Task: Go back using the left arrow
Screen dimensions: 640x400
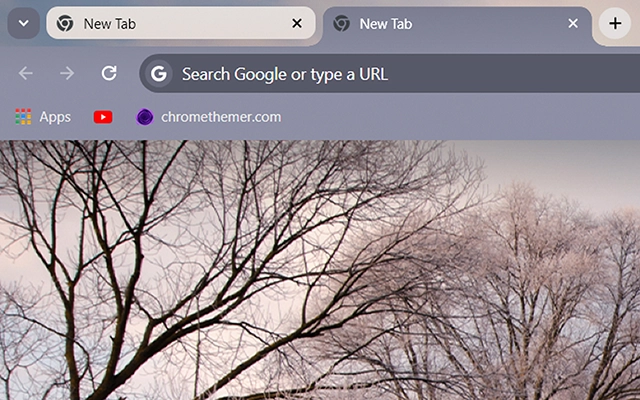Action: (x=26, y=73)
